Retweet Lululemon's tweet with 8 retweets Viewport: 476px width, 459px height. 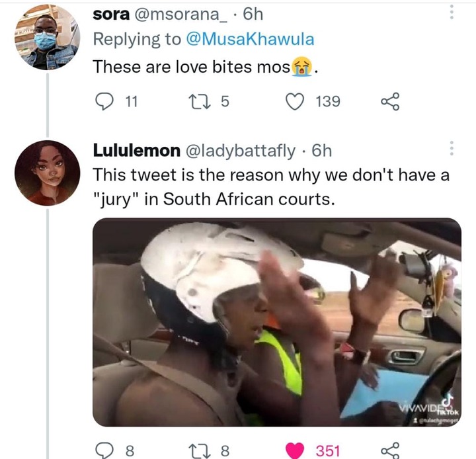point(199,450)
